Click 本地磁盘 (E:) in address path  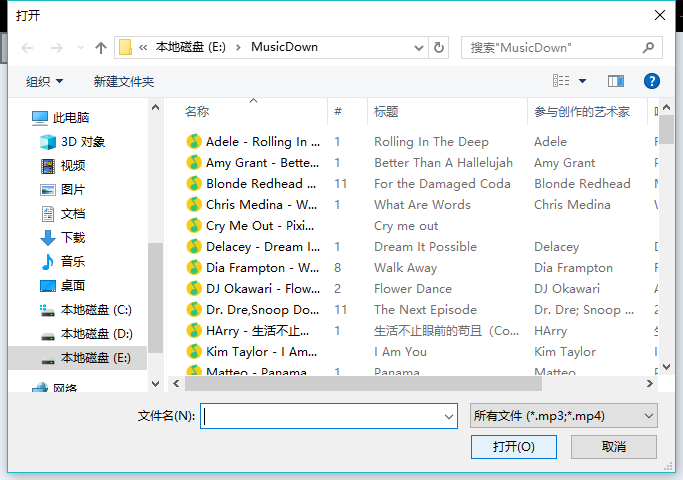[191, 47]
